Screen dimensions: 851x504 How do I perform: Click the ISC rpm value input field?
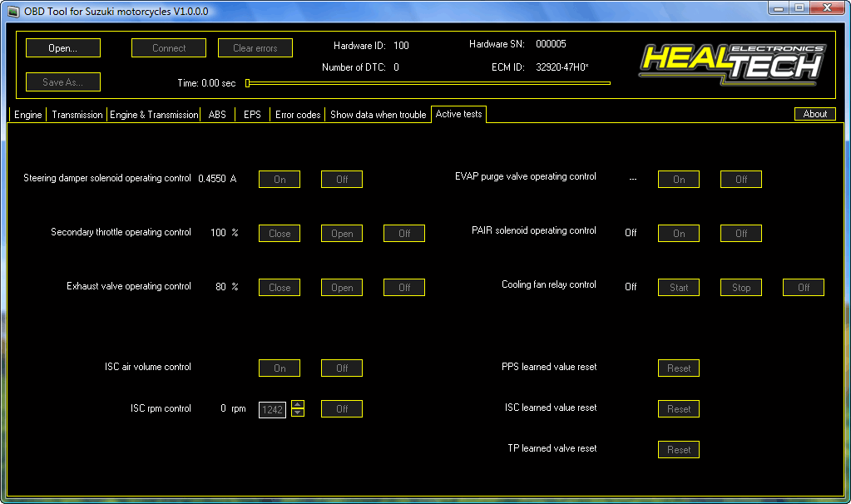click(x=273, y=409)
